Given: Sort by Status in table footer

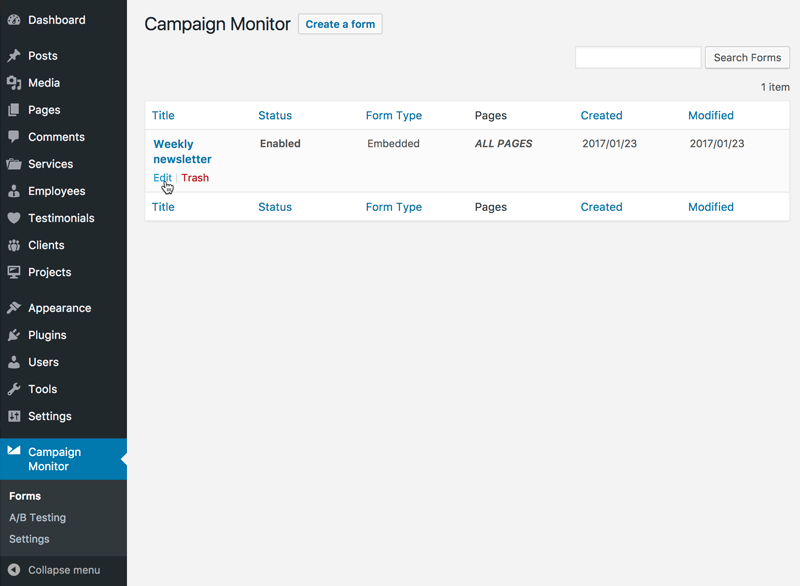Looking at the screenshot, I should point(275,207).
